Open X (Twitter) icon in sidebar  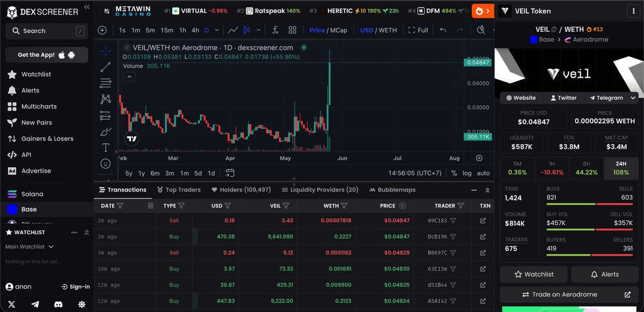tap(12, 304)
